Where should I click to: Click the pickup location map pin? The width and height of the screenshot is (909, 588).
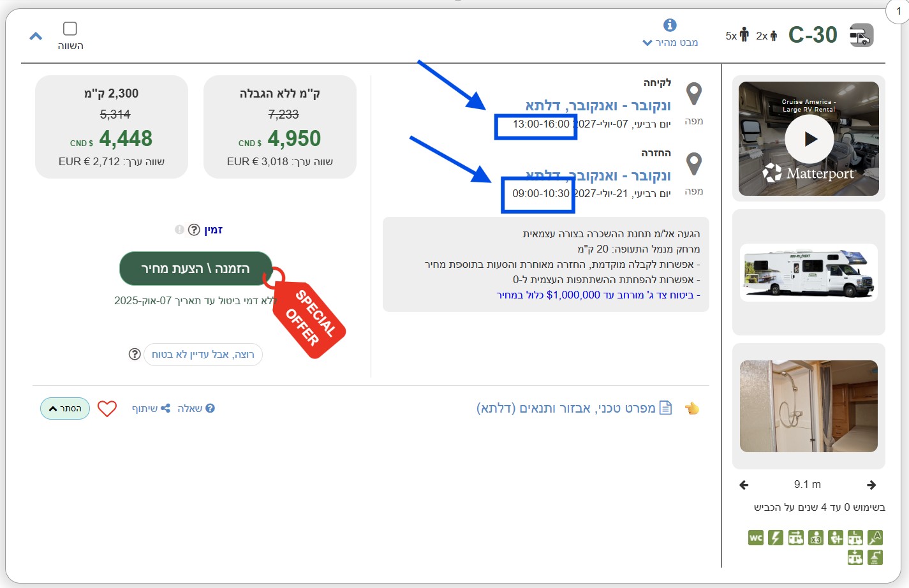click(x=693, y=94)
